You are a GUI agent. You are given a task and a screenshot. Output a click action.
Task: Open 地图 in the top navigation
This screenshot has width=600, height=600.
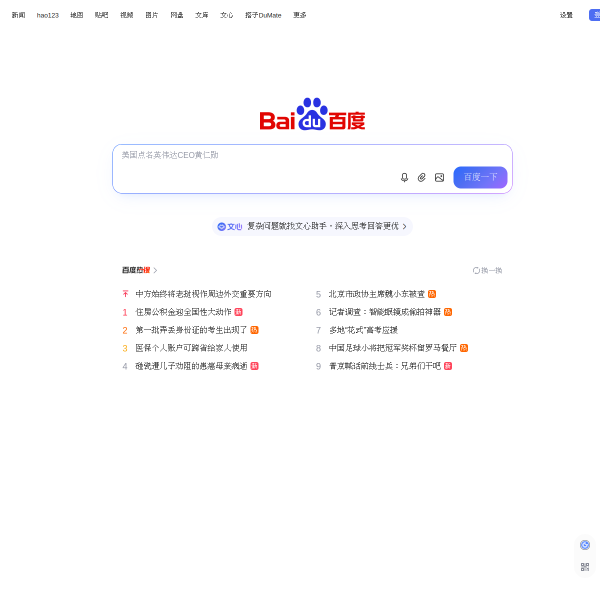(77, 15)
